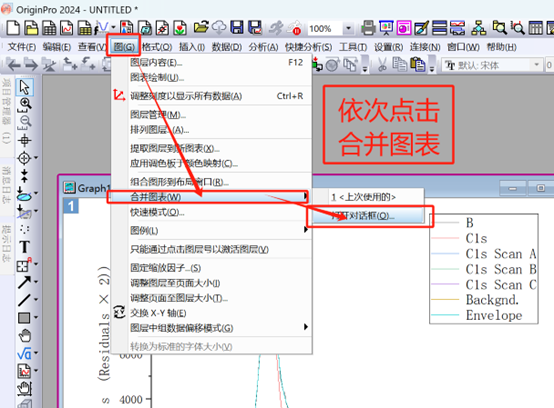Click the back arrow toolbar icon
This screenshot has height=408, width=554.
(13, 65)
